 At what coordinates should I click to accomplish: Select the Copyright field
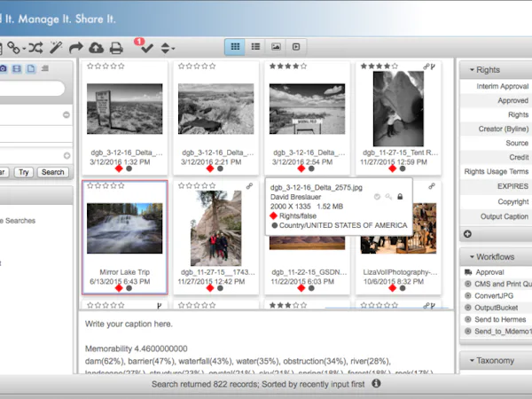coord(496,201)
